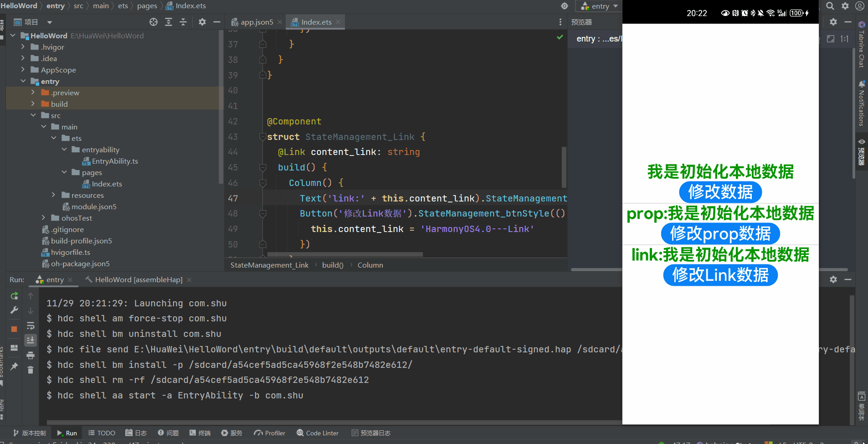Open Search Everywhere magnifier

(830, 6)
